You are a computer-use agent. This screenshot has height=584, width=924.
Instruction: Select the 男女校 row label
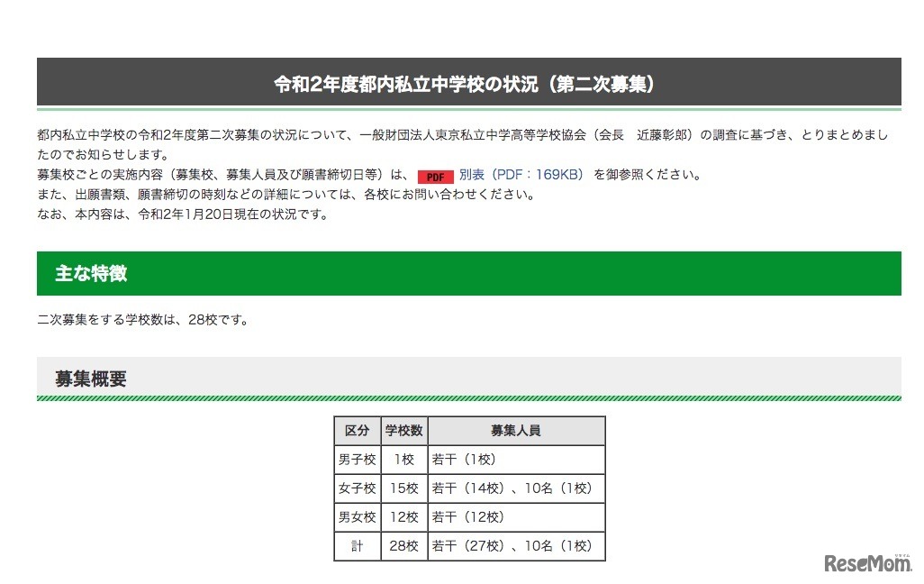(358, 516)
